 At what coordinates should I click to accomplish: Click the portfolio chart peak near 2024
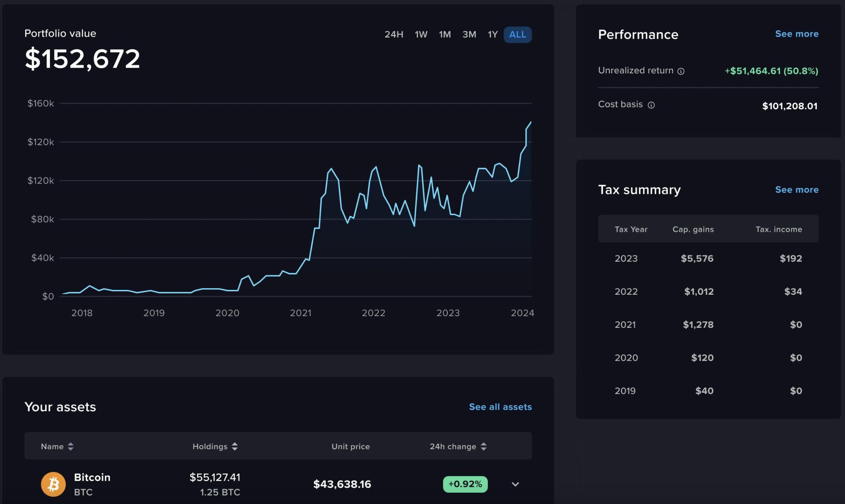click(x=530, y=121)
